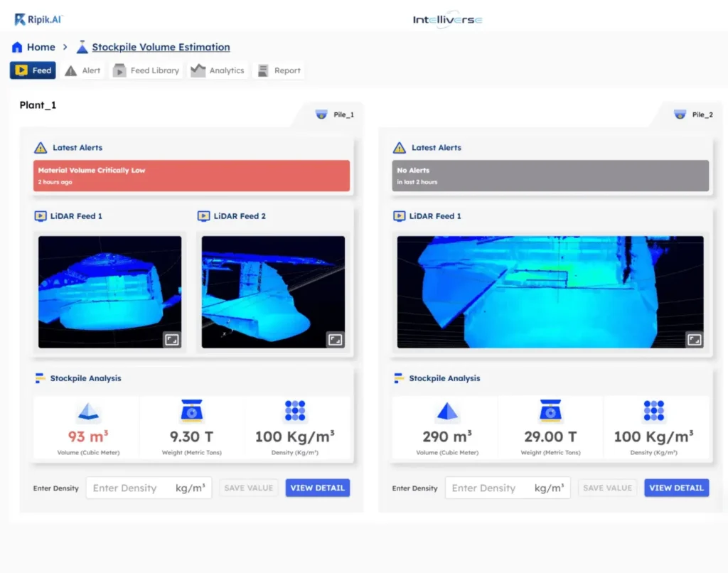
Task: Switch to the Alert tab
Action: pyautogui.click(x=83, y=70)
